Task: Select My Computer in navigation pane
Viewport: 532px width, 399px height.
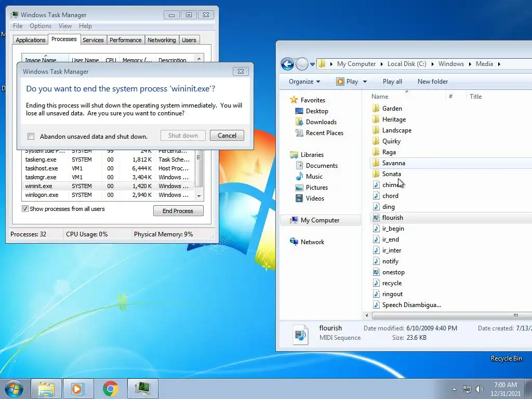Action: pyautogui.click(x=320, y=220)
